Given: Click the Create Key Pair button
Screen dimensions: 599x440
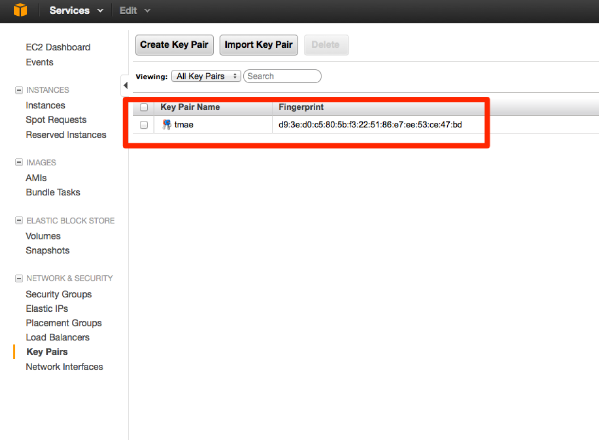Looking at the screenshot, I should pyautogui.click(x=174, y=45).
